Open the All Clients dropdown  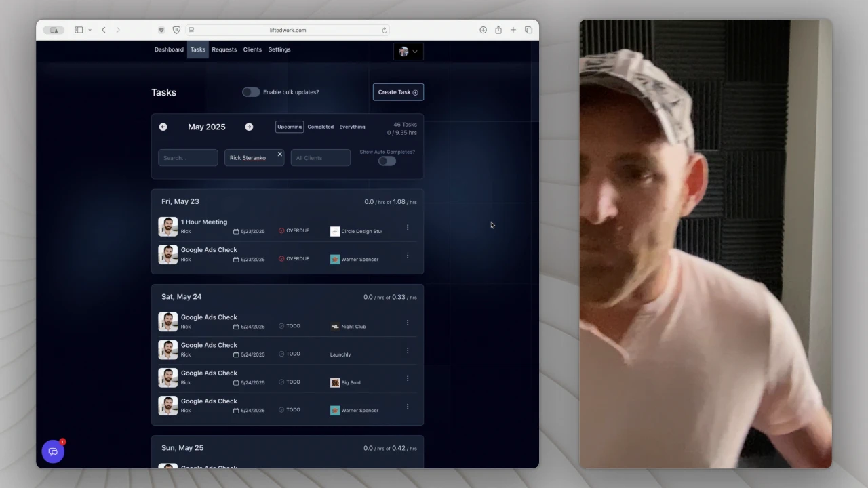coord(321,158)
